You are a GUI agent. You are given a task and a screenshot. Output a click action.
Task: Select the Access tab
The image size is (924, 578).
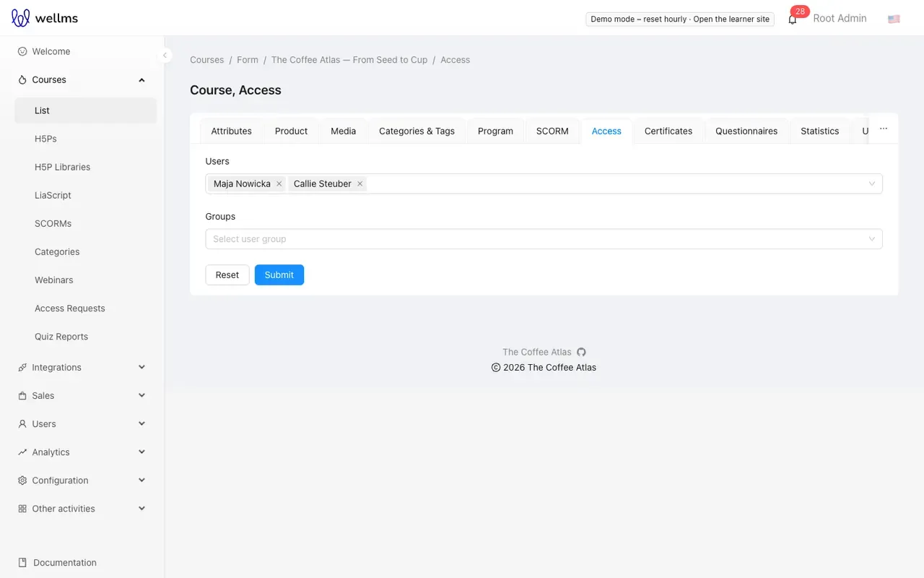[x=606, y=131]
